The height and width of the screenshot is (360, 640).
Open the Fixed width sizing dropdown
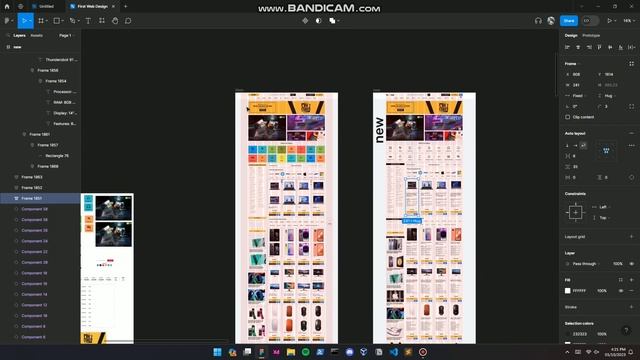576,96
